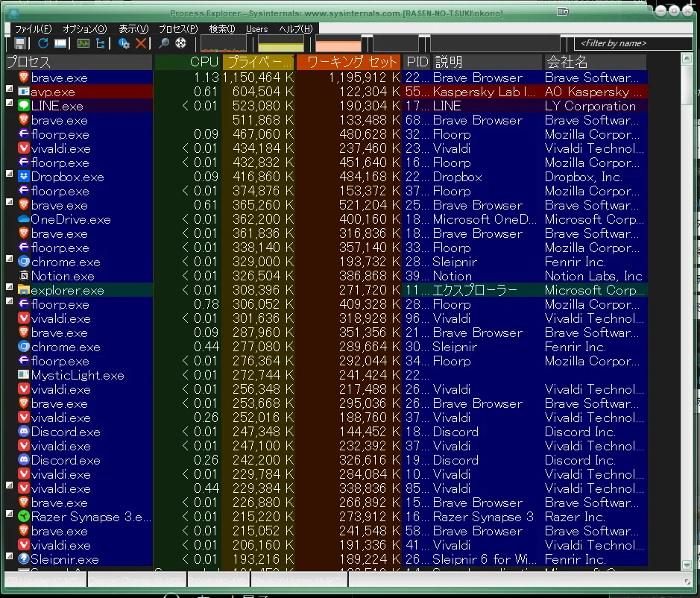
Task: Click the explorer.exe folder icon
Action: 24,290
